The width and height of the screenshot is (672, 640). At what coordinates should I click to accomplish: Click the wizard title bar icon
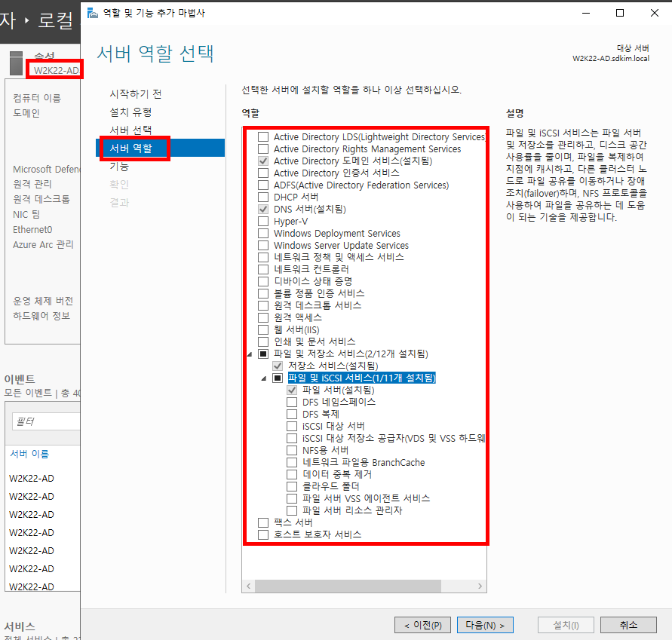(93, 14)
